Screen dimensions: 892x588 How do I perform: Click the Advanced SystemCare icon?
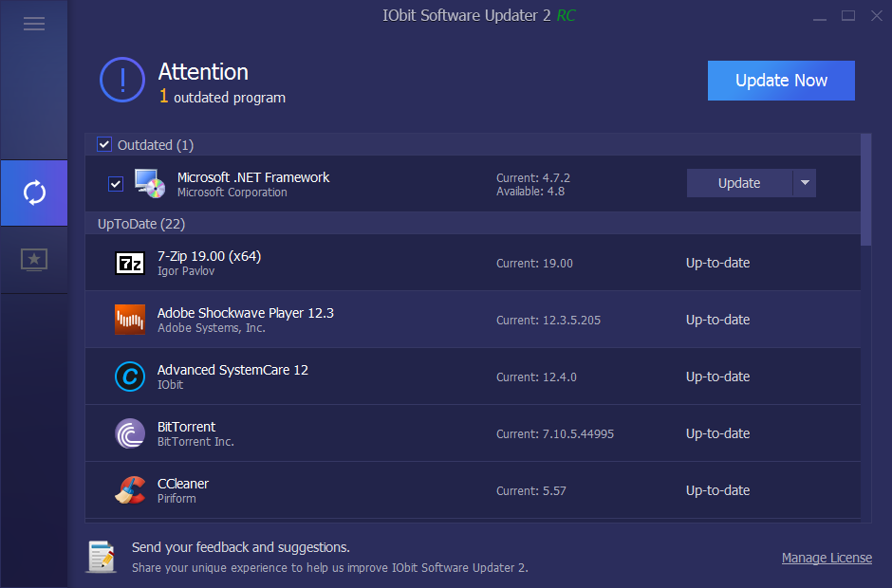coord(130,377)
